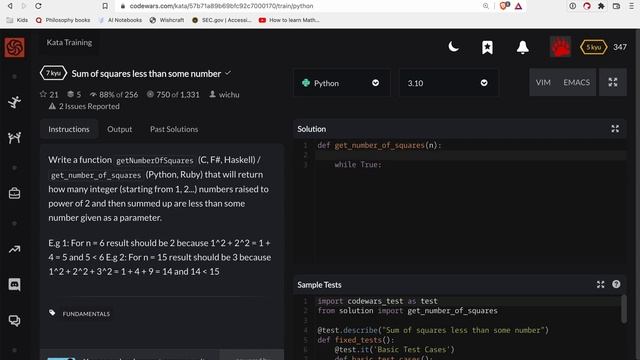
Task: Open the Brave shield icon
Action: [504, 6]
